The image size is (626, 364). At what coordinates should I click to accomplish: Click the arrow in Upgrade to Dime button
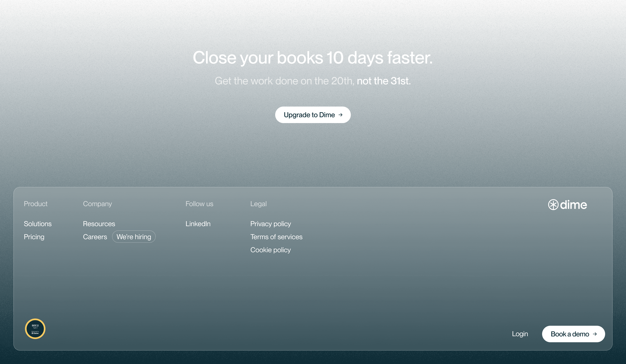click(x=341, y=115)
